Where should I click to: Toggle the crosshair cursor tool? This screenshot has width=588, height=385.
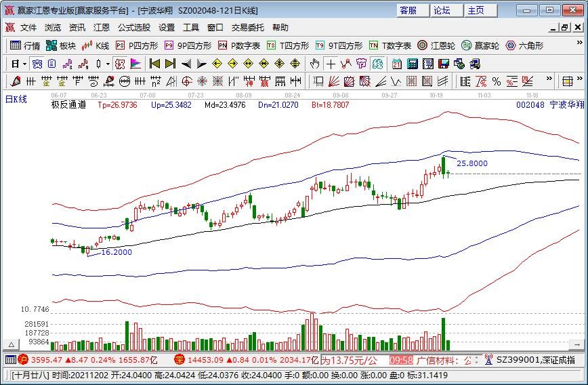(x=330, y=64)
